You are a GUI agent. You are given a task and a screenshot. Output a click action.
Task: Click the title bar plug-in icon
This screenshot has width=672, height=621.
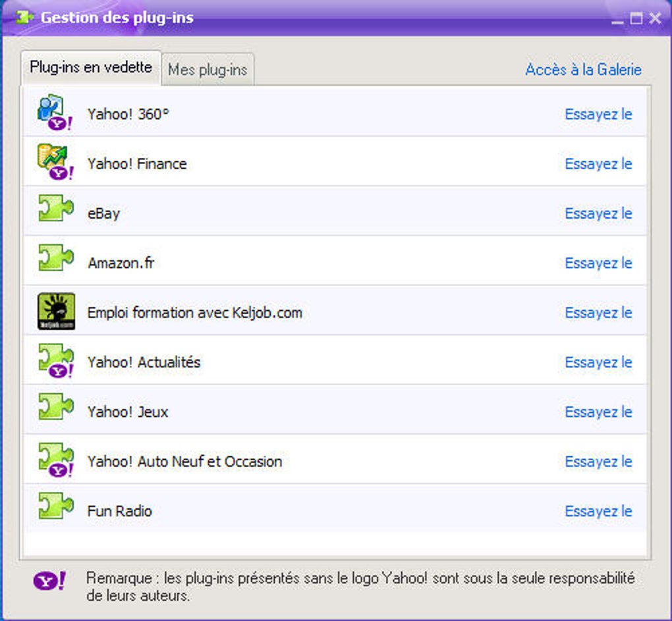[x=24, y=18]
